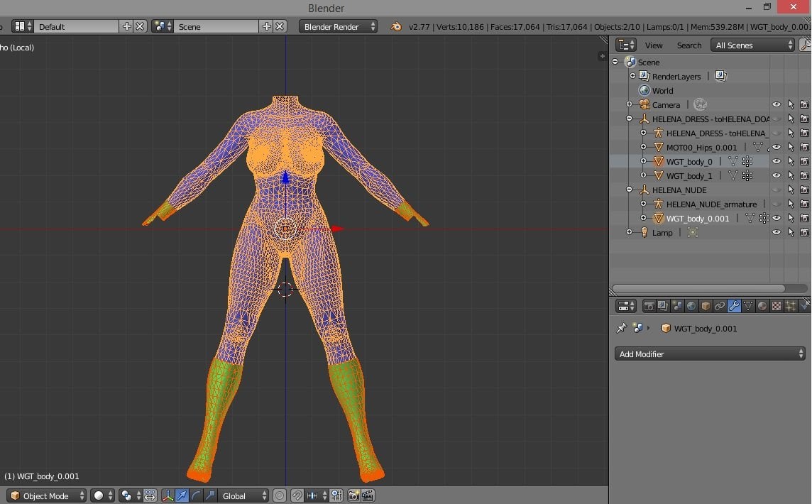This screenshot has height=504, width=812.
Task: Select the Modifiers wrench tab
Action: (734, 306)
